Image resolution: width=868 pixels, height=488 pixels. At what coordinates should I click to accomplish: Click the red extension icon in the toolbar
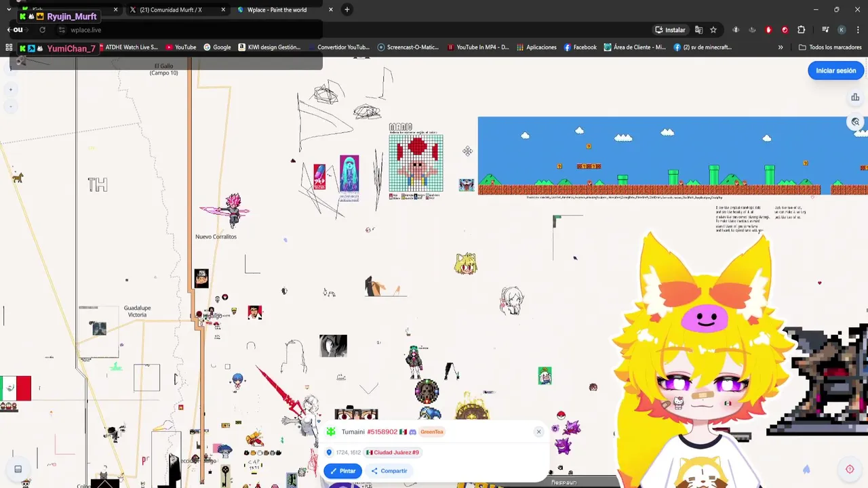tap(768, 30)
